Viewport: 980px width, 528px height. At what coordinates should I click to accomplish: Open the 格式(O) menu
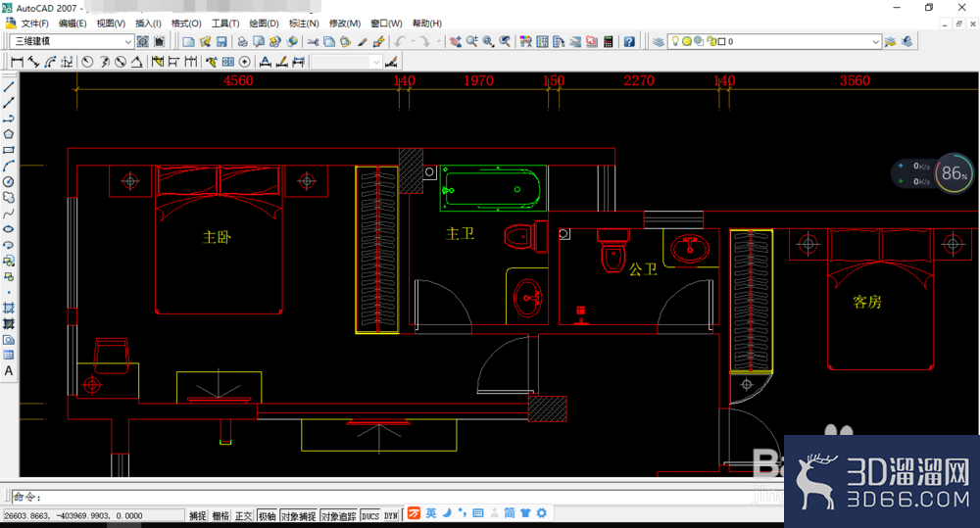point(186,24)
